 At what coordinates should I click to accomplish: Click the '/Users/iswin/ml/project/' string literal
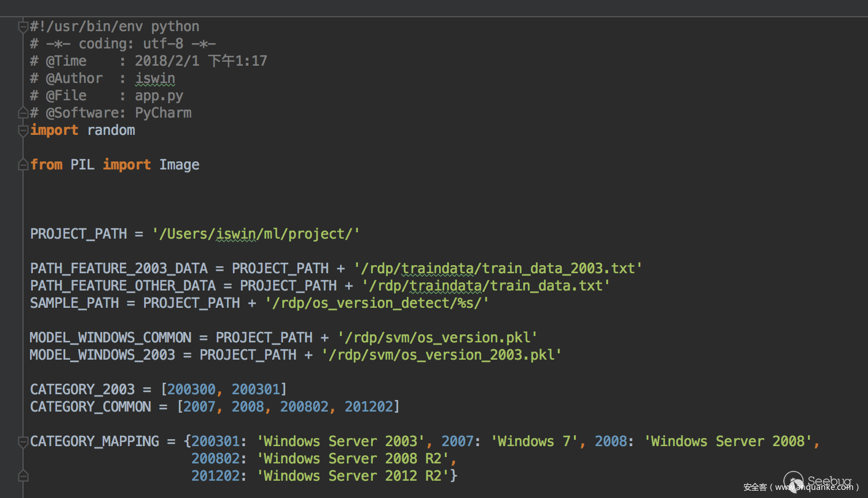256,234
